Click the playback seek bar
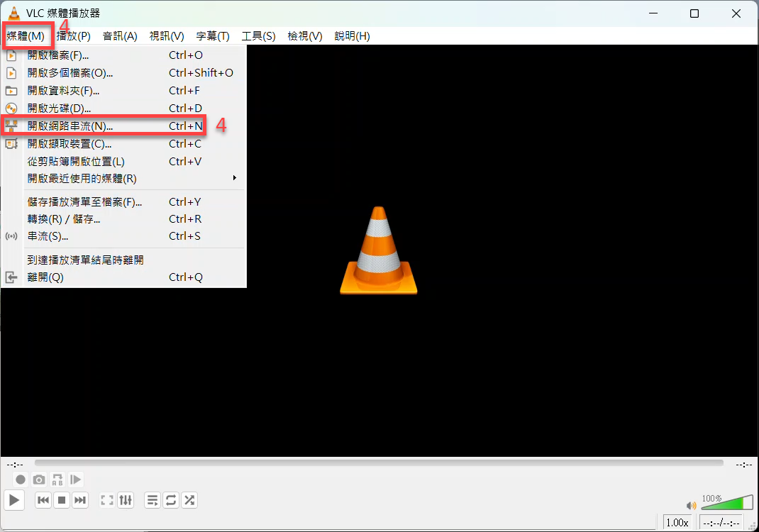Viewport: 759px width, 532px height. pos(379,463)
